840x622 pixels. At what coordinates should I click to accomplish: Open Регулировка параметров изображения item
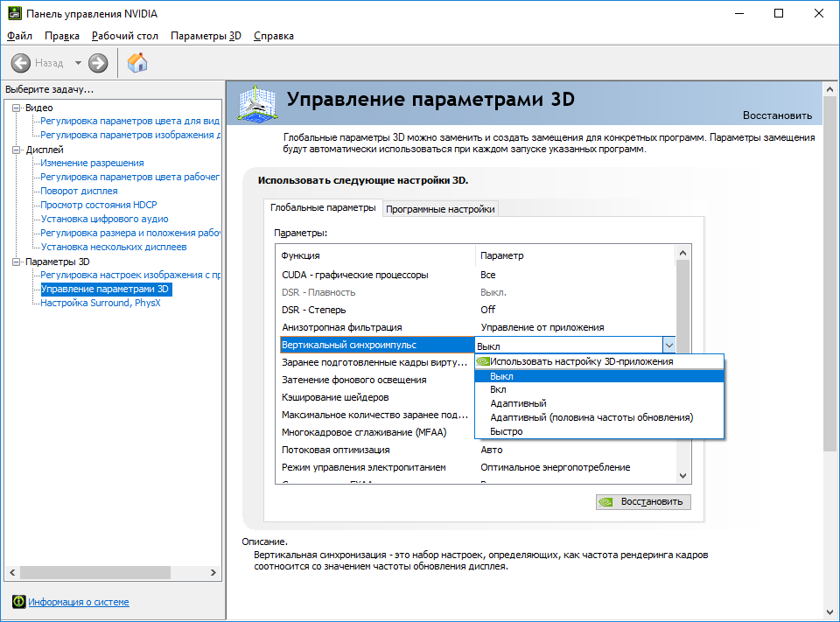130,135
